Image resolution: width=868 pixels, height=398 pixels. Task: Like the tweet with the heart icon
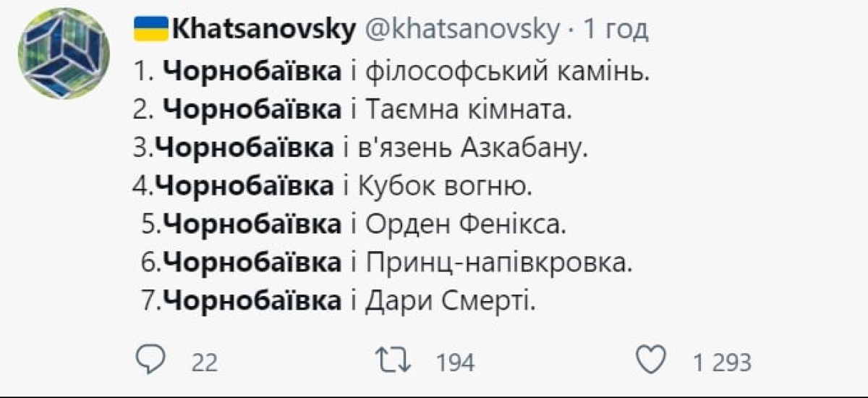(654, 360)
